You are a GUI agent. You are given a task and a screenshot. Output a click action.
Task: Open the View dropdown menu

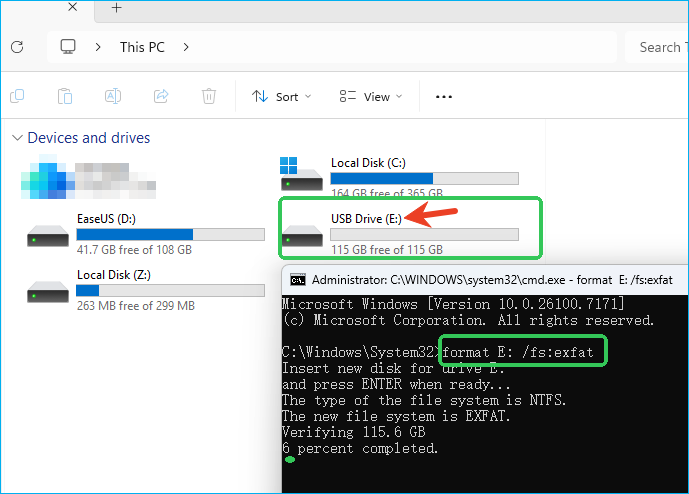click(x=370, y=96)
